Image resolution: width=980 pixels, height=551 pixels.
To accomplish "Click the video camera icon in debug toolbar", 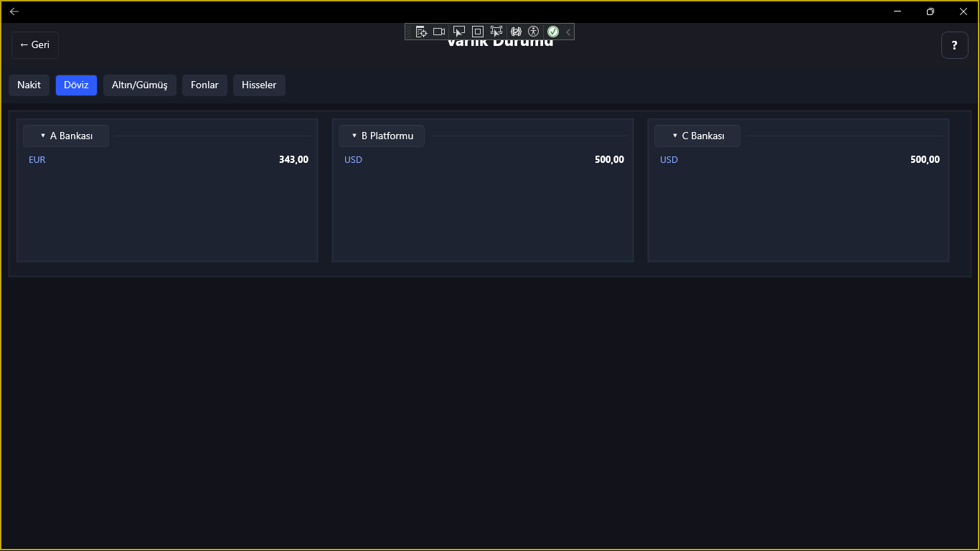I will point(439,32).
